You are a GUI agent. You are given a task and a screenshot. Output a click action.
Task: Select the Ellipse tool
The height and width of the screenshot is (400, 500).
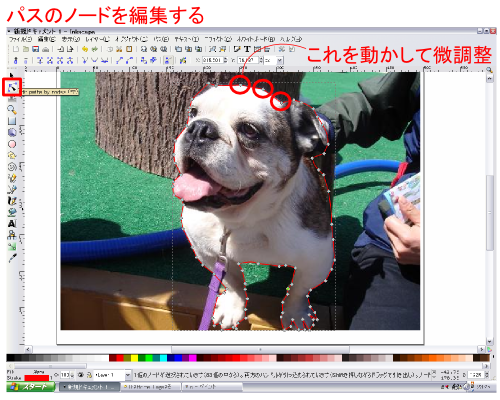[x=12, y=144]
